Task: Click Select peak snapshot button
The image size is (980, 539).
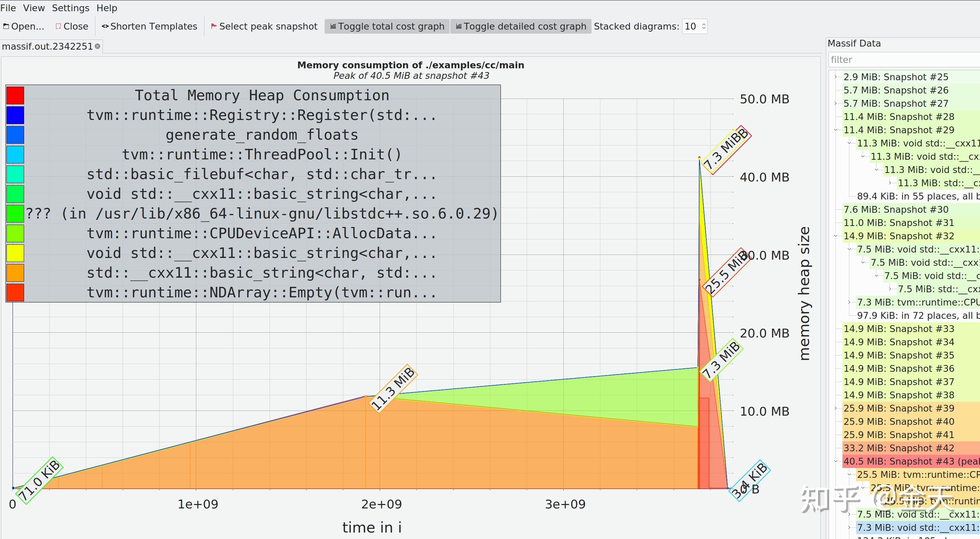Action: (x=264, y=26)
